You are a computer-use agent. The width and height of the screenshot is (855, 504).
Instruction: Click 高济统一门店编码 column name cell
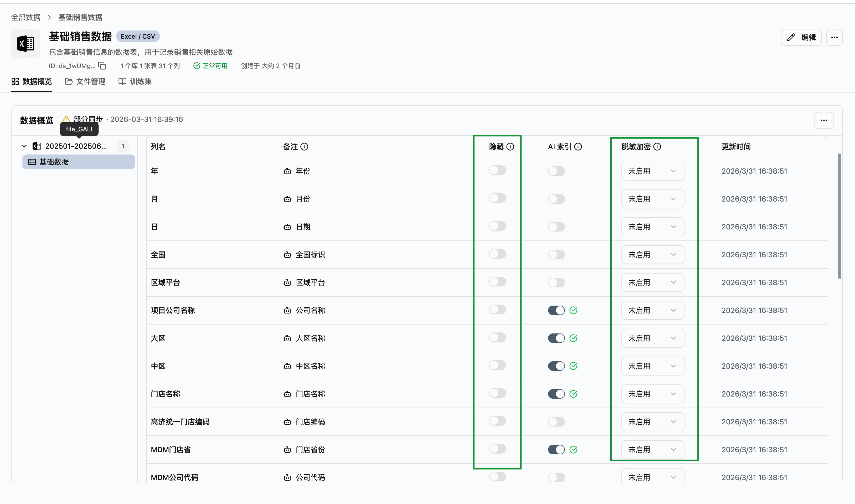pyautogui.click(x=180, y=421)
